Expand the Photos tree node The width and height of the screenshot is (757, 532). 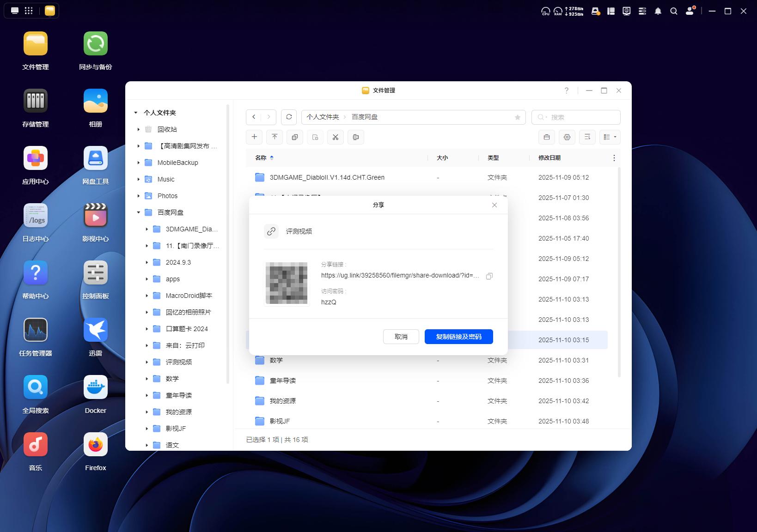pyautogui.click(x=138, y=196)
